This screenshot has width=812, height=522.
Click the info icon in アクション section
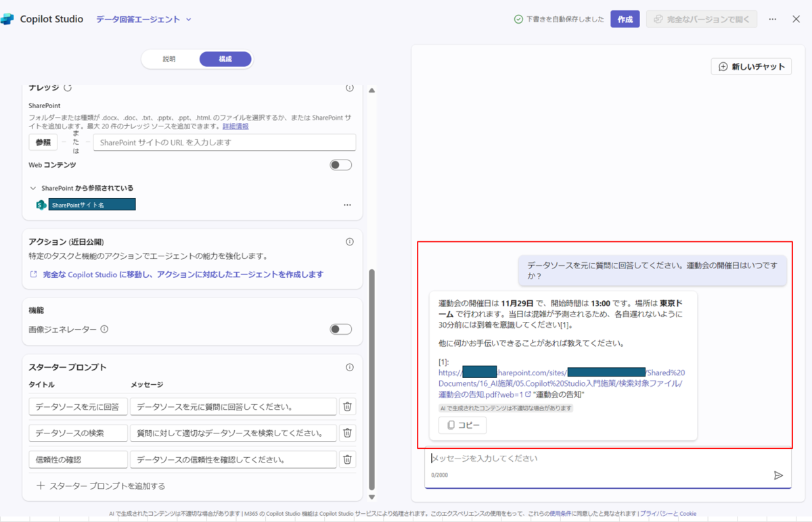click(x=350, y=241)
